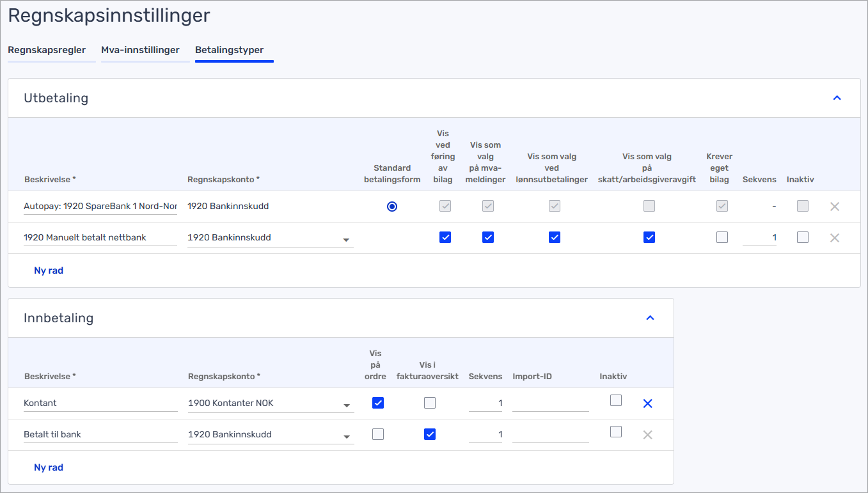Viewport: 868px width, 493px height.
Task: Select Autopay as Standard betalingsform
Action: (x=392, y=207)
